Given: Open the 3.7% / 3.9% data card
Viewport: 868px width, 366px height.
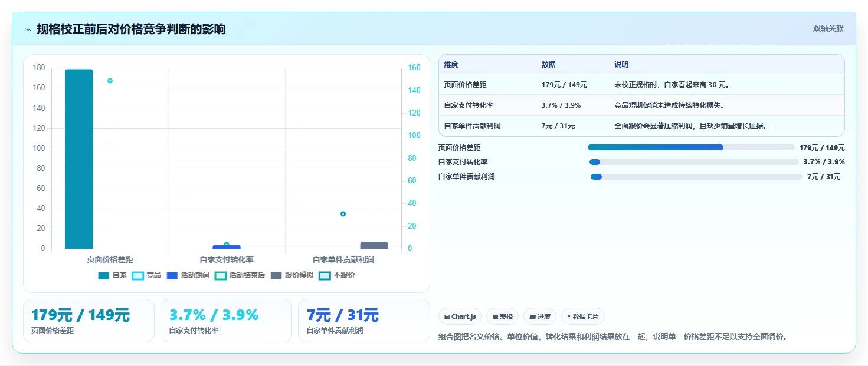Looking at the screenshot, I should 226,321.
